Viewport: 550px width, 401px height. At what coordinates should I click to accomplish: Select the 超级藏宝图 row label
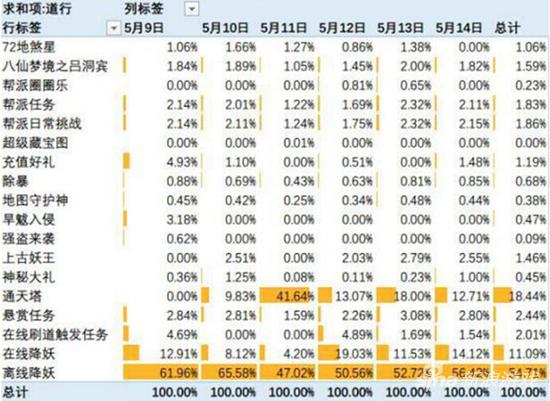click(x=35, y=143)
